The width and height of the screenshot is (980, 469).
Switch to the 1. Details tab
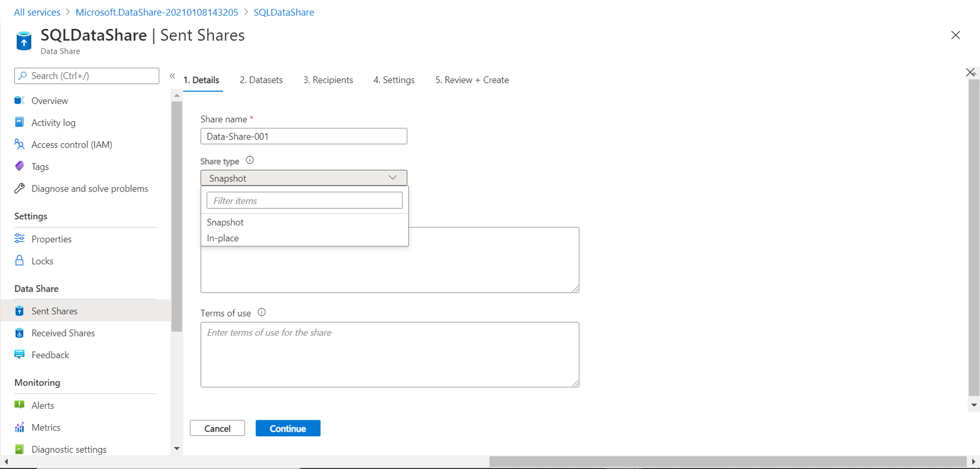(x=201, y=80)
